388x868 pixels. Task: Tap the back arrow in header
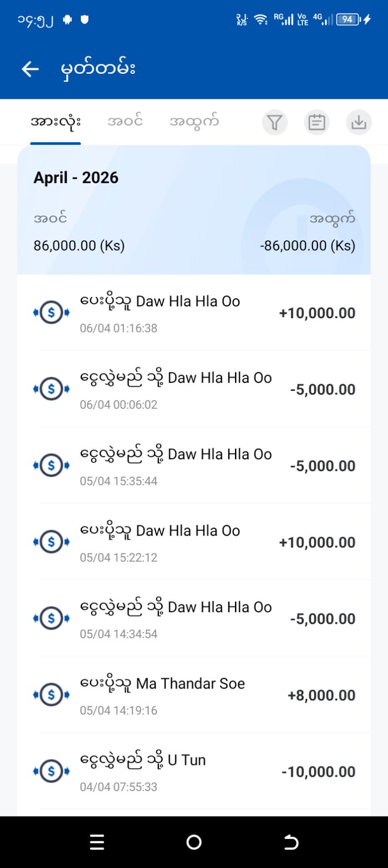30,69
